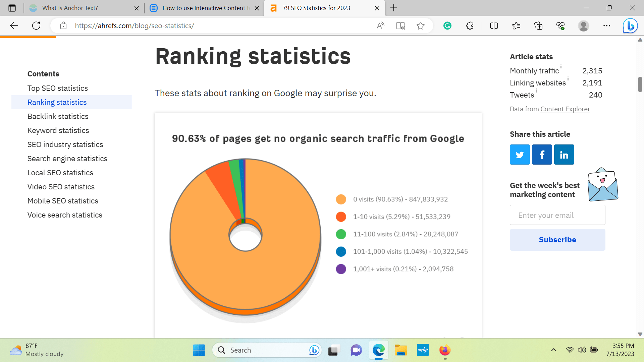Open the tab actions menu

point(12,8)
